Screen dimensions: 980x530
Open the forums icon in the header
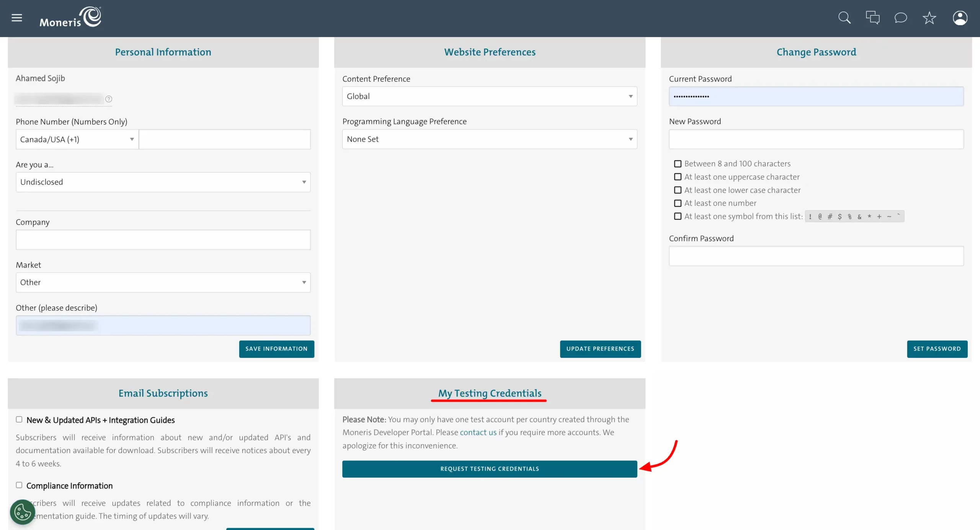(873, 18)
